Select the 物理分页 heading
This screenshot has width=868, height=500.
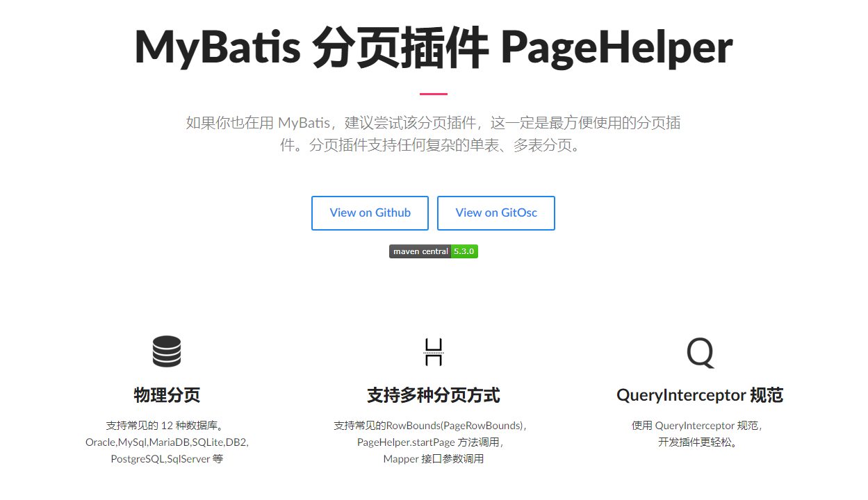(x=167, y=396)
